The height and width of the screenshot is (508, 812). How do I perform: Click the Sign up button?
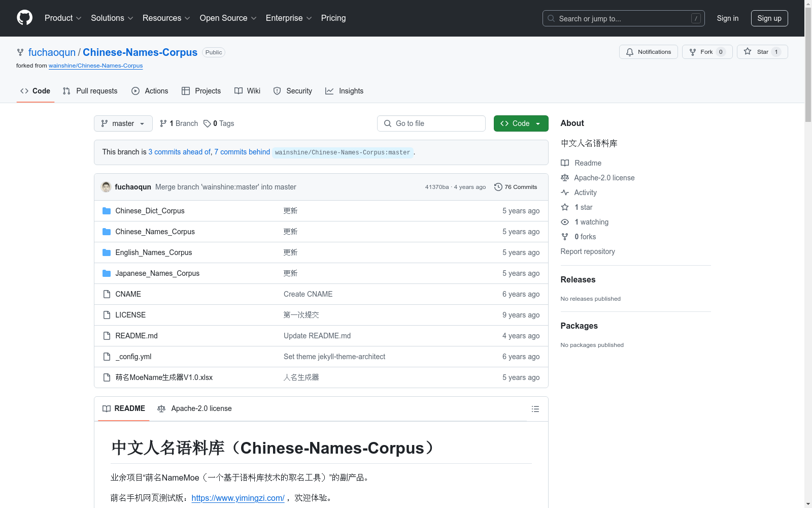(769, 18)
